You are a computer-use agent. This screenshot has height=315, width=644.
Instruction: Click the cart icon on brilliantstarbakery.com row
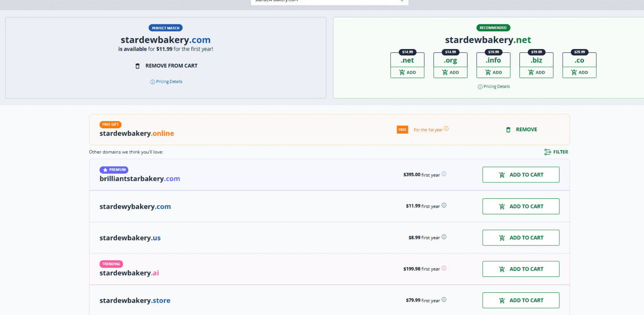click(x=502, y=174)
